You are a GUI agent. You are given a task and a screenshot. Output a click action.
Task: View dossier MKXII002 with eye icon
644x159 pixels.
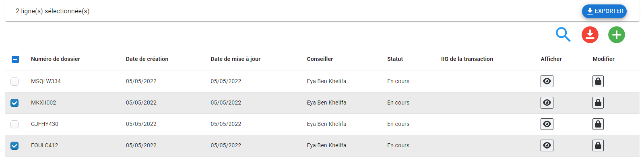click(547, 103)
